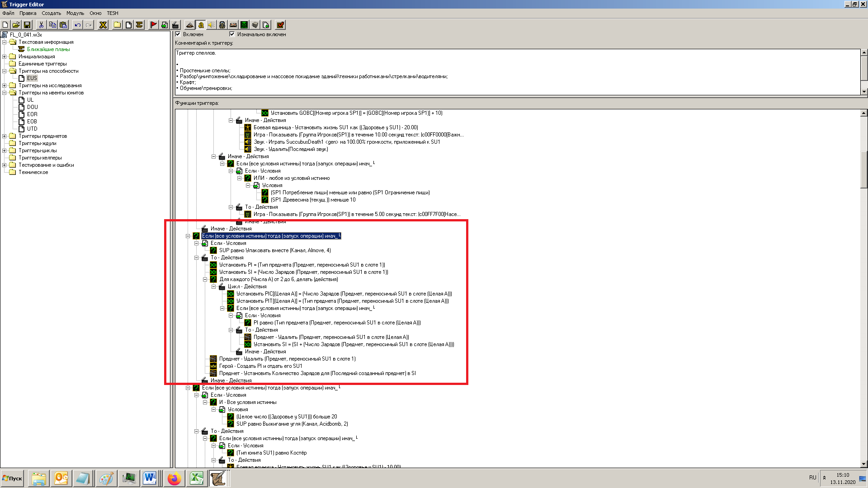
Task: Toggle the Включен checkbox
Action: tap(178, 34)
